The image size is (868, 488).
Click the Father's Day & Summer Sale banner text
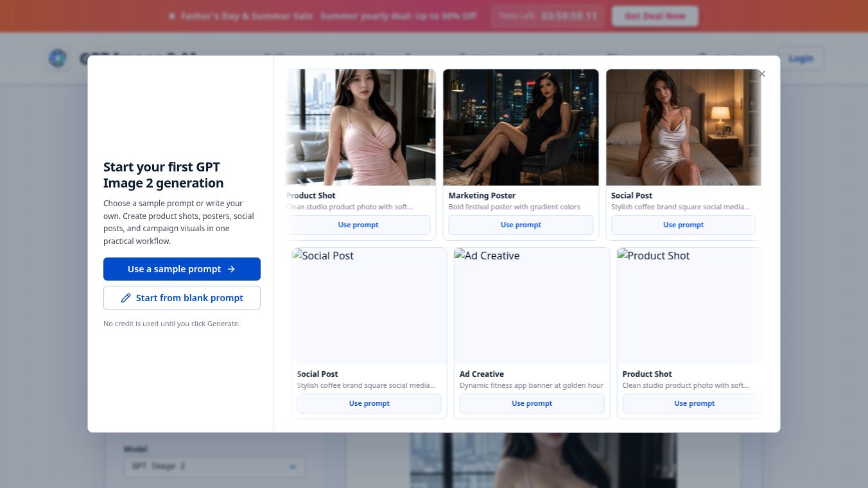pyautogui.click(x=323, y=16)
